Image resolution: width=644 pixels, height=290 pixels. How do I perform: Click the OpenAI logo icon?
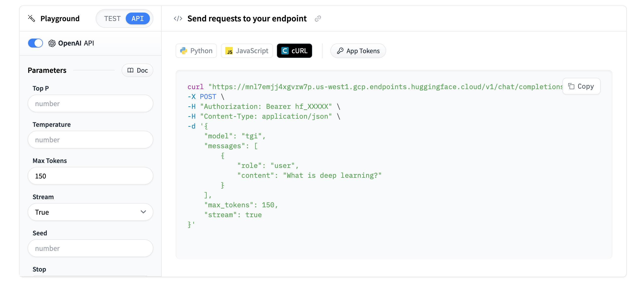coord(52,43)
